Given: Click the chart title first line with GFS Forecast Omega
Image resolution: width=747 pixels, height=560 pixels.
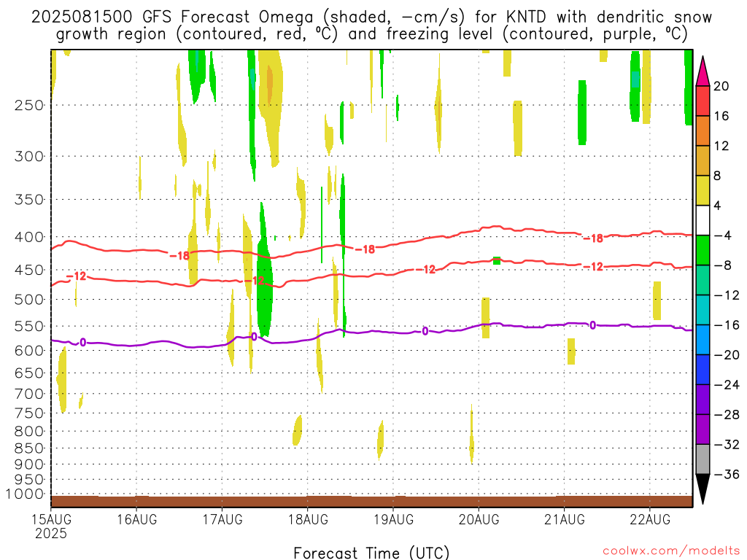Looking at the screenshot, I should click(371, 17).
